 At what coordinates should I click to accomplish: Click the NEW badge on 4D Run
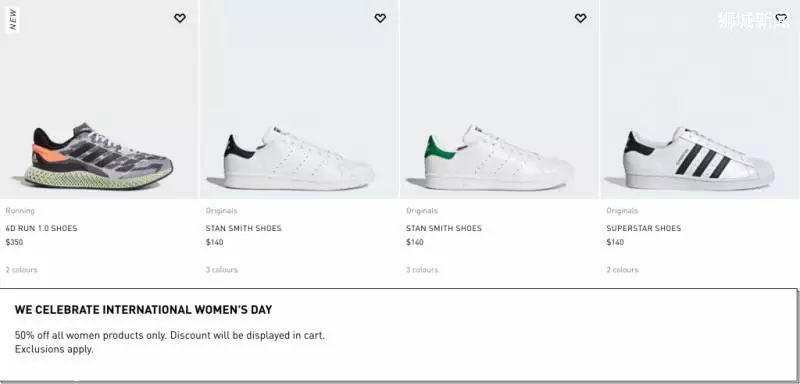pyautogui.click(x=13, y=19)
